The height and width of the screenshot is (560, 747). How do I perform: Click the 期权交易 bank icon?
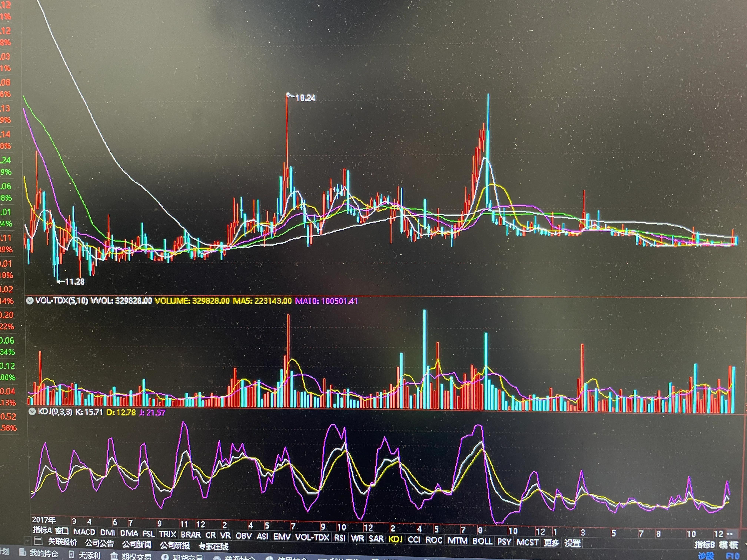[114, 556]
